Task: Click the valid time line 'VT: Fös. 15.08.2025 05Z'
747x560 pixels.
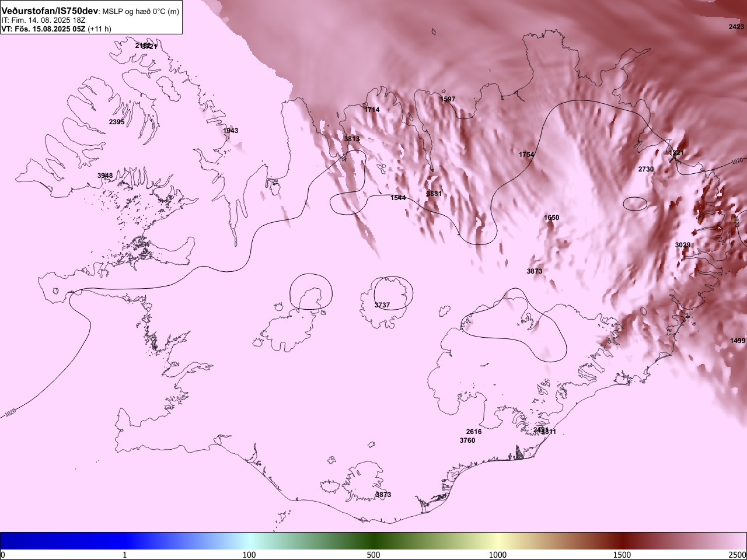Action: point(43,29)
